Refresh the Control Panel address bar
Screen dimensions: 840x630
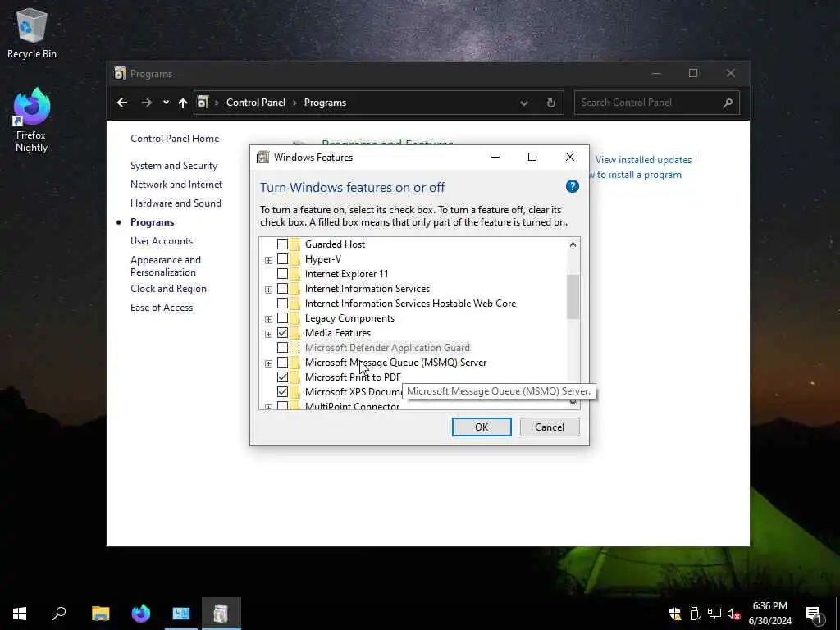550,103
